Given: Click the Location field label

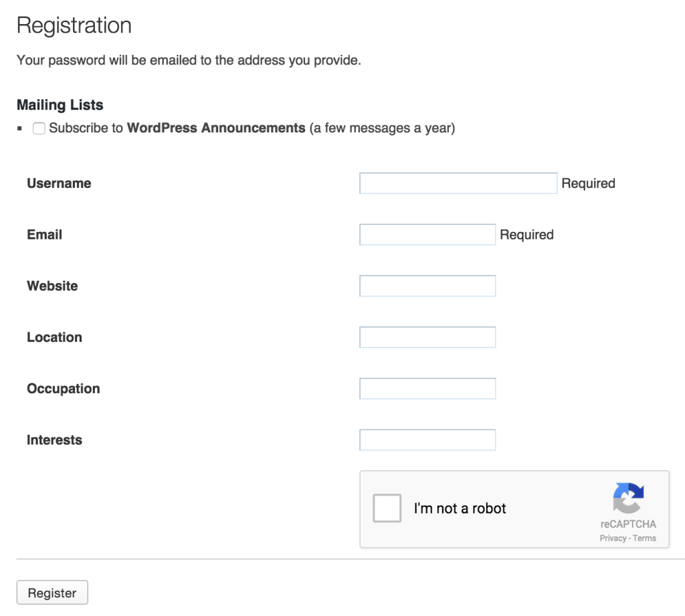Looking at the screenshot, I should tap(54, 337).
